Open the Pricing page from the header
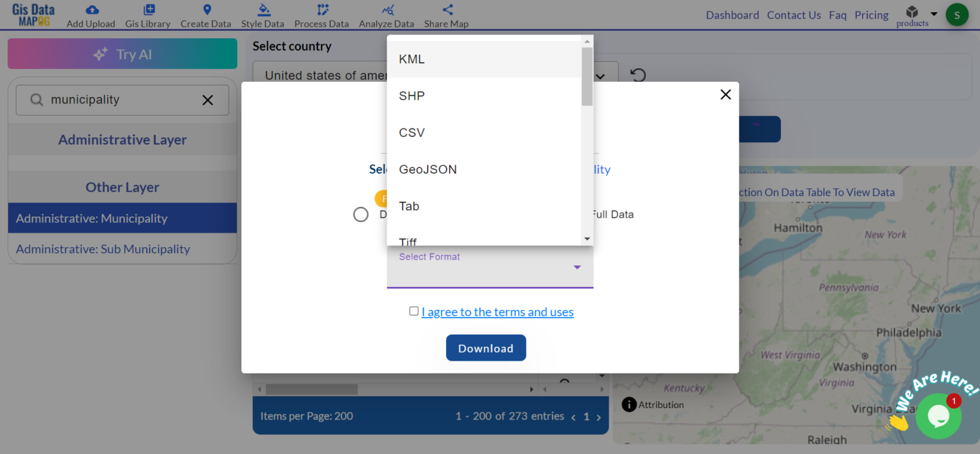Viewport: 980px width, 454px height. 872,15
